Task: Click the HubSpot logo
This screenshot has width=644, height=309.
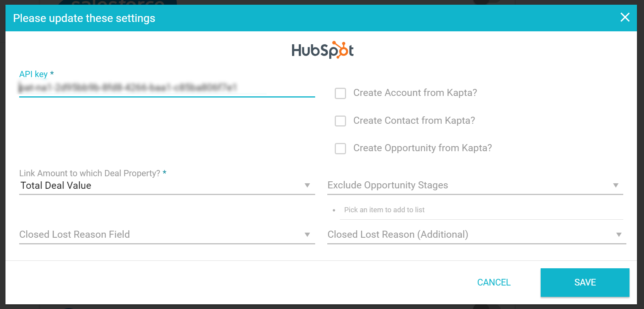Action: point(323,50)
